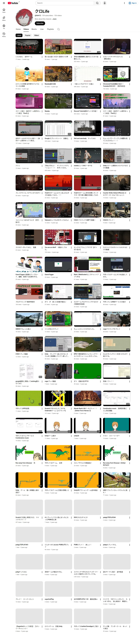Image resolution: width=140 pixels, height=644 pixels.
Task: Switch to the Live tab
Action: pyautogui.click(x=42, y=29)
